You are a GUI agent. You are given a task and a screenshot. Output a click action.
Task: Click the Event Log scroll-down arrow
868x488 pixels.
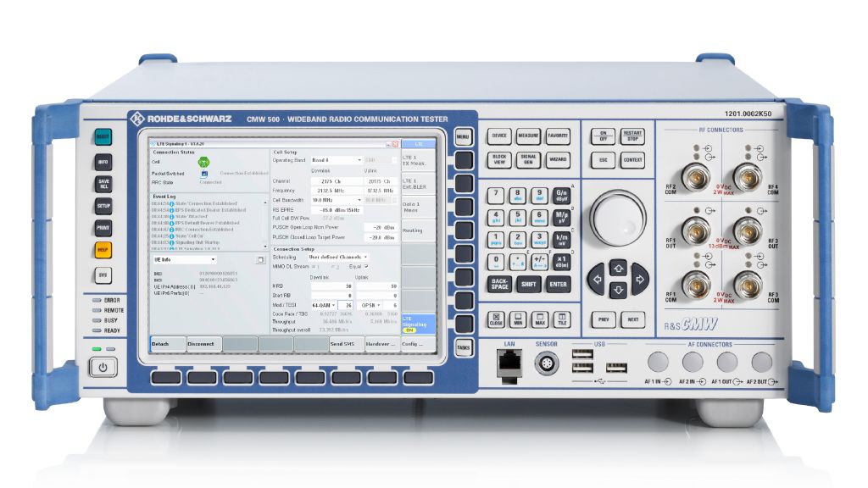click(x=265, y=247)
